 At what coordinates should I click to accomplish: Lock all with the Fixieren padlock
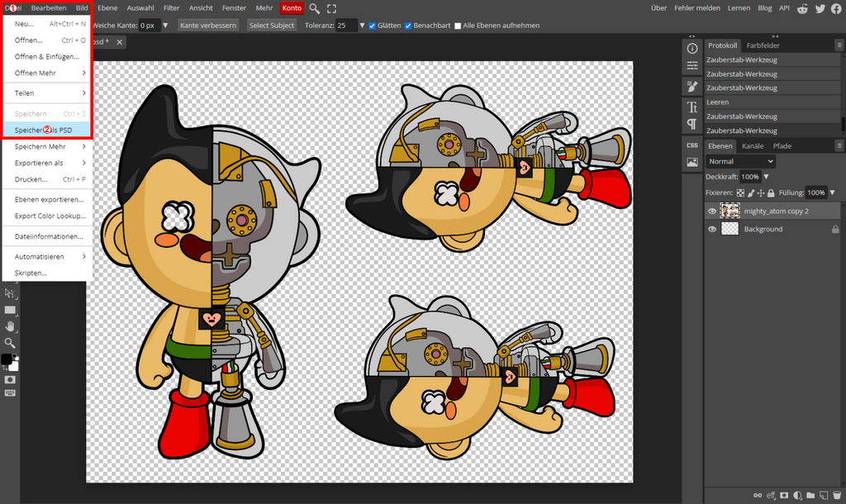click(771, 193)
